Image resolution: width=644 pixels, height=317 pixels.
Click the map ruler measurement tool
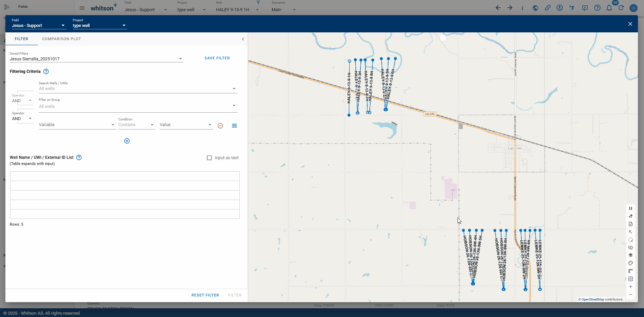pyautogui.click(x=631, y=271)
